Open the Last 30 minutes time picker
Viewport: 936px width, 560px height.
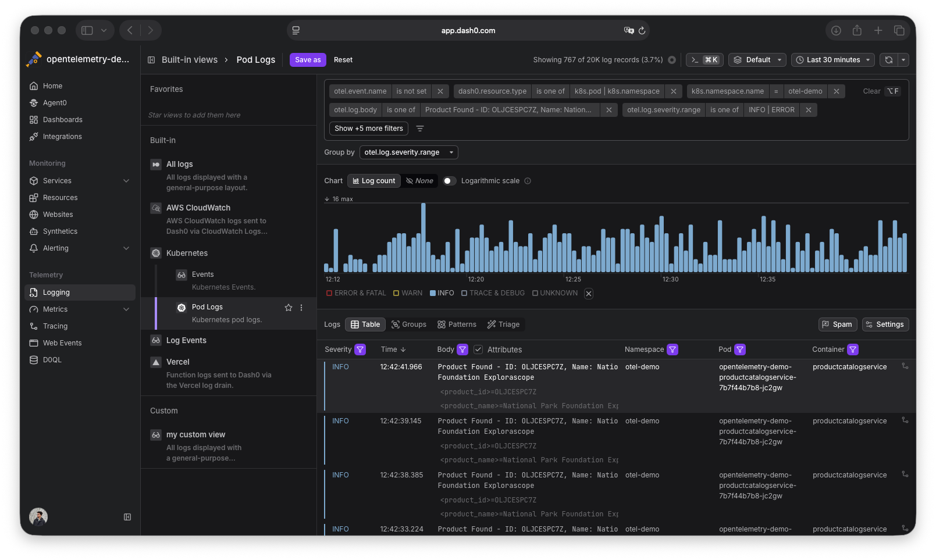click(832, 60)
